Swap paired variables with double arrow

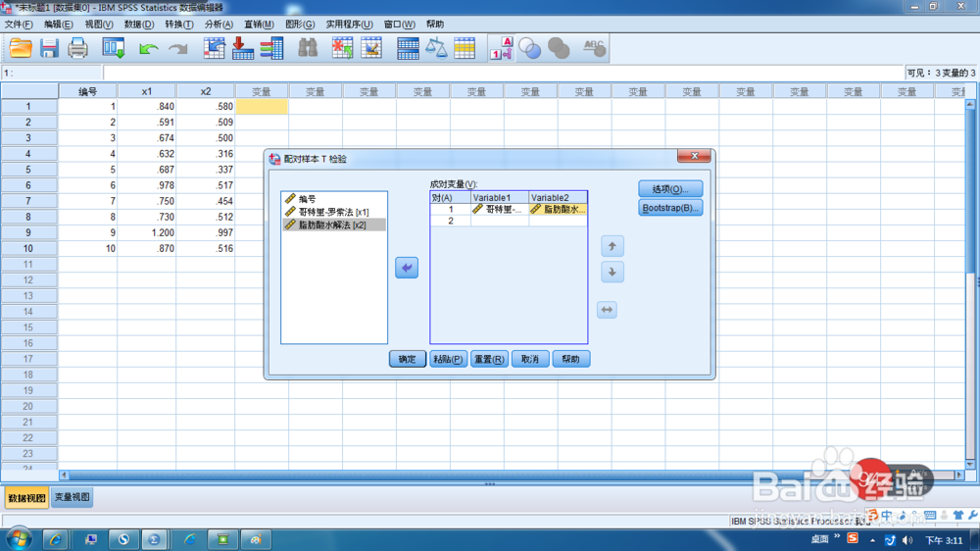607,310
